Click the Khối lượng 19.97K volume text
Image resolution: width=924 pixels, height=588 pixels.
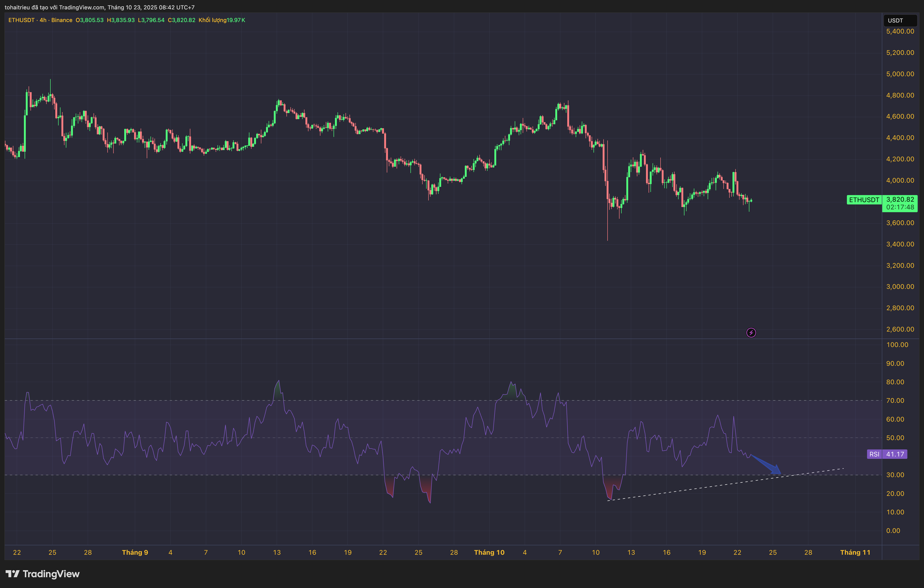click(222, 20)
